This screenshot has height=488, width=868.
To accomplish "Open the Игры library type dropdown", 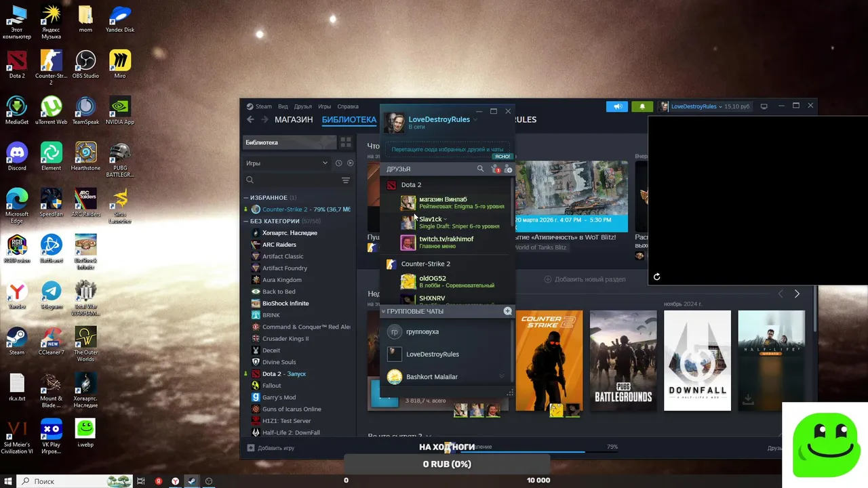I will [x=287, y=163].
